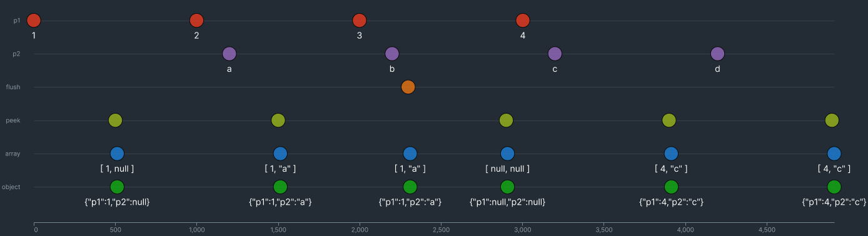Screen dimensions: 868x236
Task: Click the last olive peek marker
Action: pos(832,120)
